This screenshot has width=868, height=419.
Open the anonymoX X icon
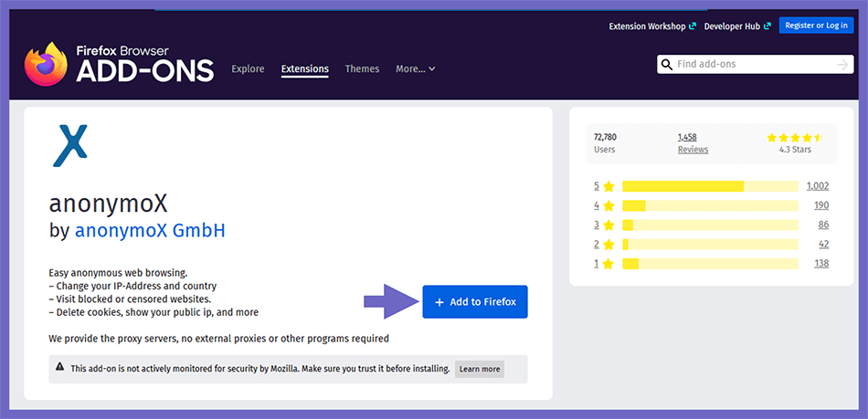pyautogui.click(x=70, y=145)
